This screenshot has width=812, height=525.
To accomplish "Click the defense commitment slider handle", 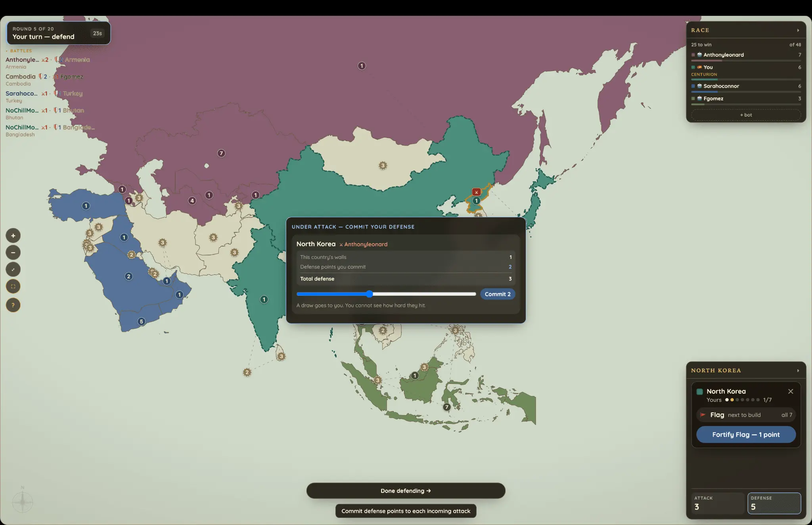I will 369,294.
